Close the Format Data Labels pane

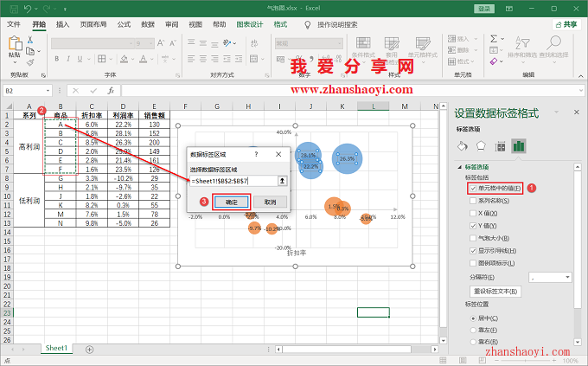[577, 112]
